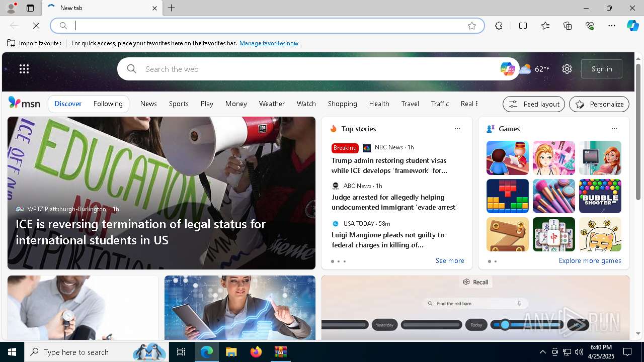Open the Weather category
644x362 pixels.
click(x=272, y=104)
